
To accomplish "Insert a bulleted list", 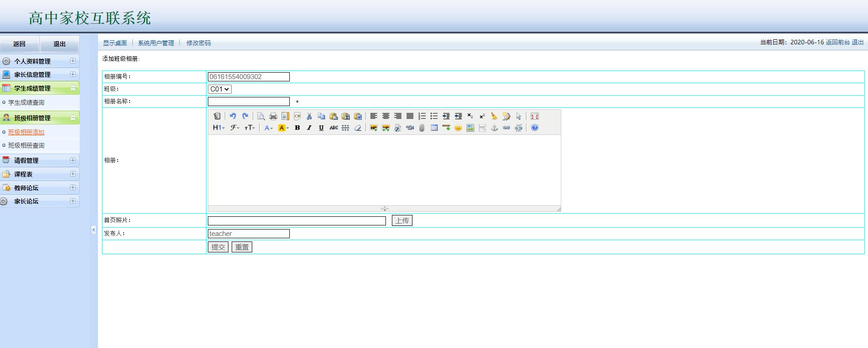I will [434, 116].
